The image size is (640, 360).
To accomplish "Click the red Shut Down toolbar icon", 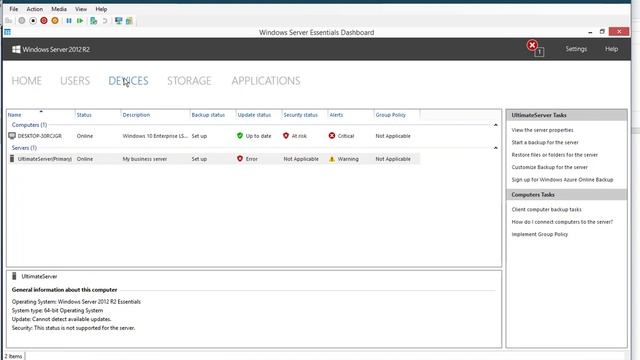I will [x=44, y=20].
